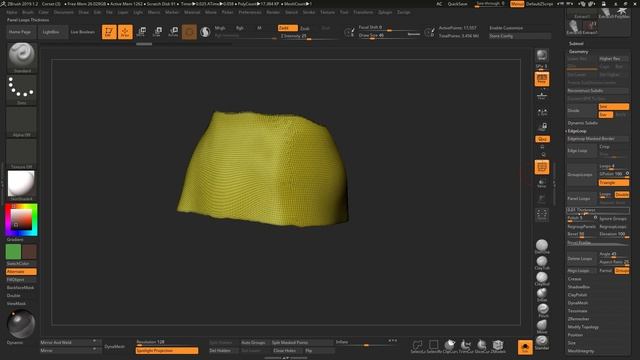The image size is (640, 360).
Task: Toggle the Persp perspective button
Action: [542, 79]
